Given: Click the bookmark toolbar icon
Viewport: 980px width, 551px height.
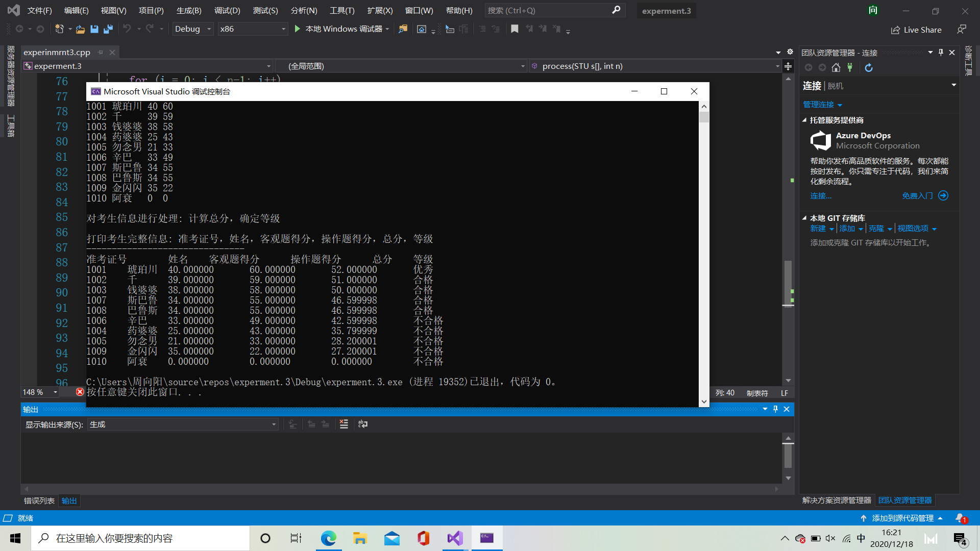Looking at the screenshot, I should [514, 29].
